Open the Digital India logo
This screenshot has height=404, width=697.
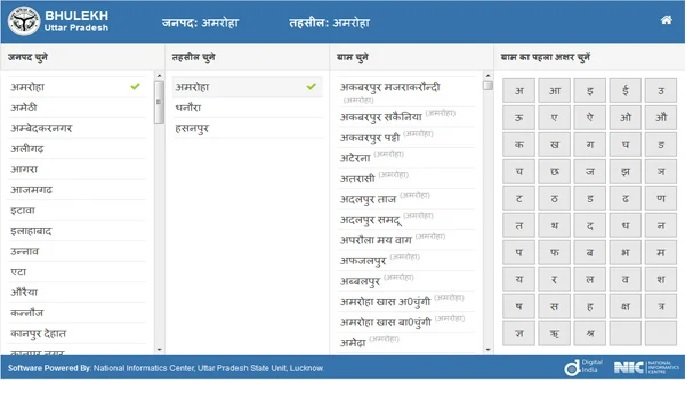[x=583, y=367]
